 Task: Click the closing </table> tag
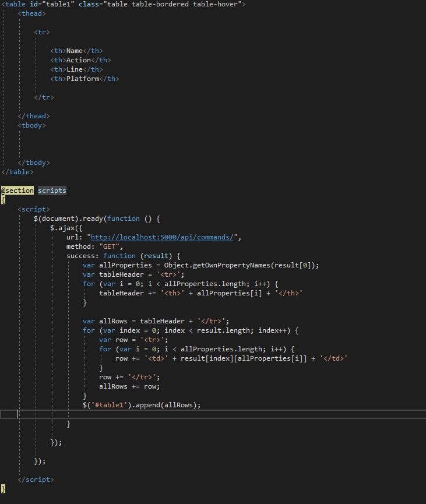17,172
